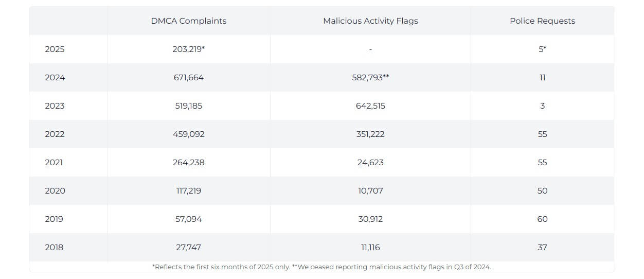Click the 27,747 DMCA complaints cell
644x279 pixels.
coord(188,248)
